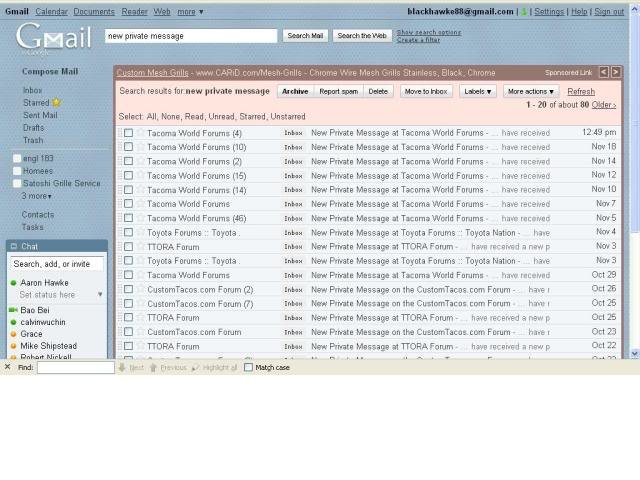Check the Nov 5 Tacoma World Forums message
Image resolution: width=640 pixels, height=480 pixels.
click(129, 218)
